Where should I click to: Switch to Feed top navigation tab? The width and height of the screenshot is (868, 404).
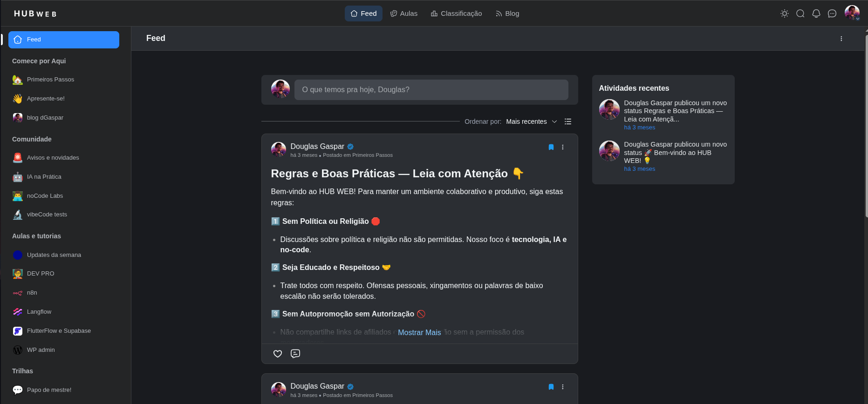[x=363, y=13]
